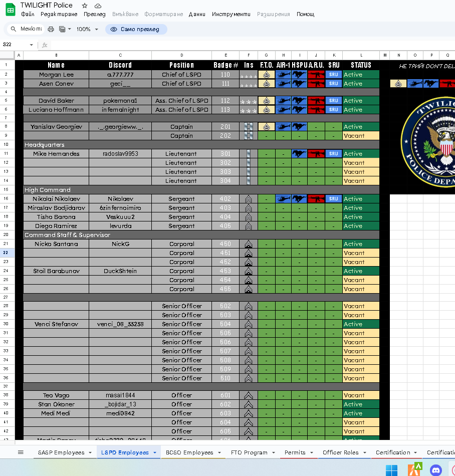Click Asen Conev's HSPU horse icon
This screenshot has height=476, width=455.
click(x=299, y=84)
